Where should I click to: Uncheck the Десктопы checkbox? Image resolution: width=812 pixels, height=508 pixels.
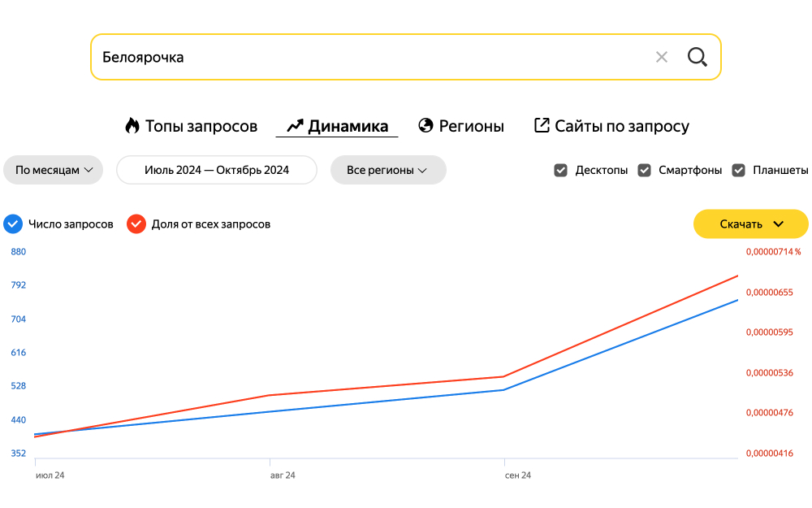pos(560,170)
